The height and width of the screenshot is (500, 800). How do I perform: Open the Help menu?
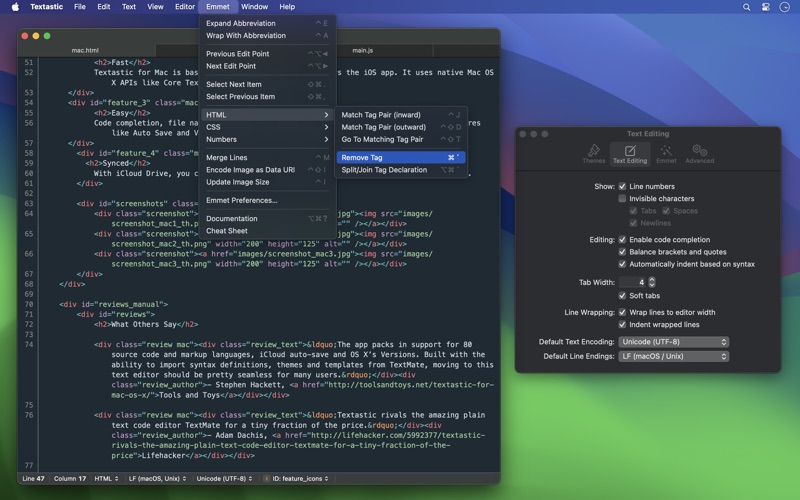pos(287,7)
